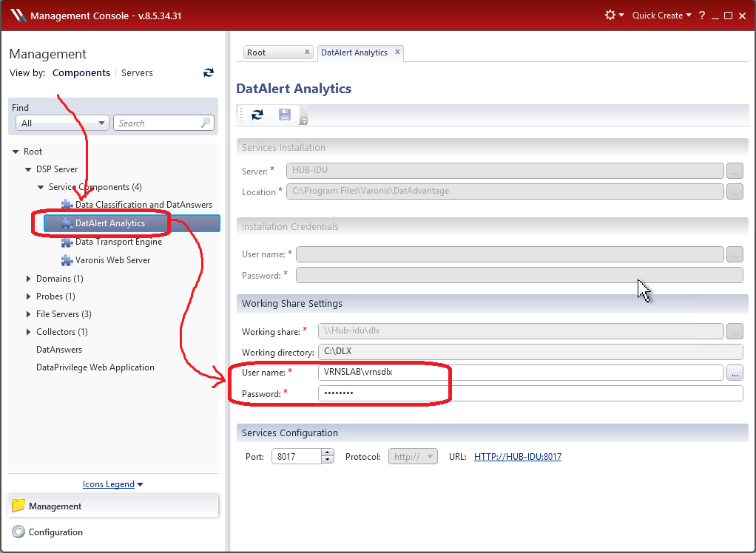Open the HTTP://HUB-IDU:8017 link

coord(517,457)
